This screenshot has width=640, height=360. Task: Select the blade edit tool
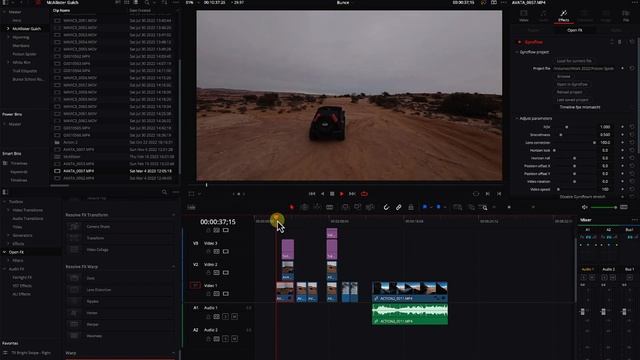329,207
